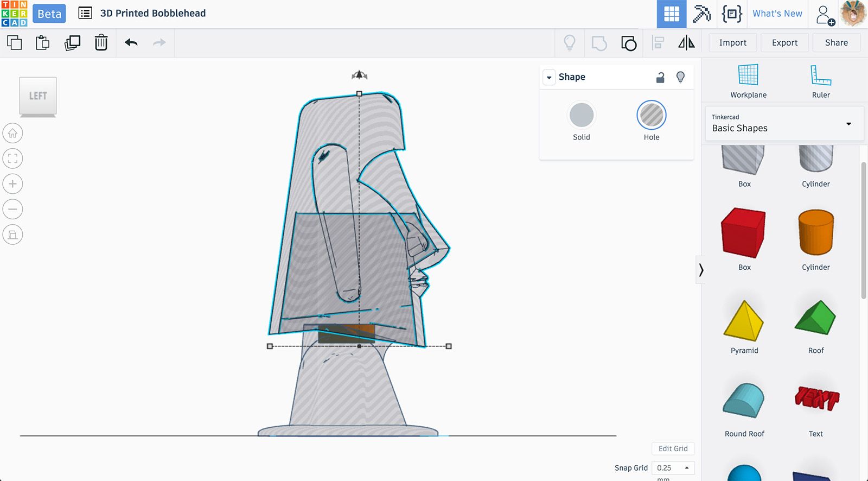Toggle shape visibility lightbulb in Shape panel
868x481 pixels.
click(680, 77)
